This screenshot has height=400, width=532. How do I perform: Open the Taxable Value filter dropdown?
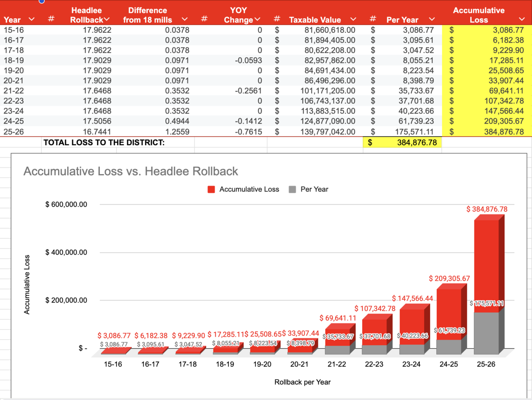coord(353,19)
